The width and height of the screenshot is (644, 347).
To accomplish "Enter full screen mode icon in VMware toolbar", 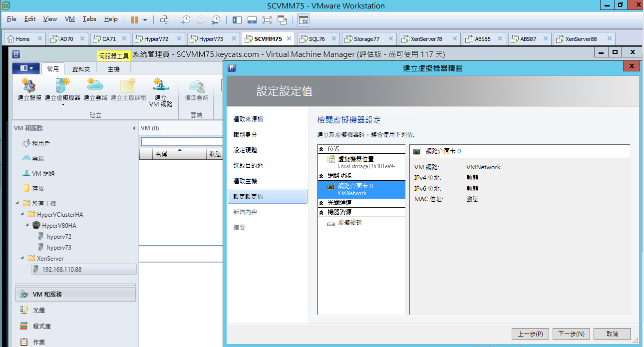I will (267, 19).
